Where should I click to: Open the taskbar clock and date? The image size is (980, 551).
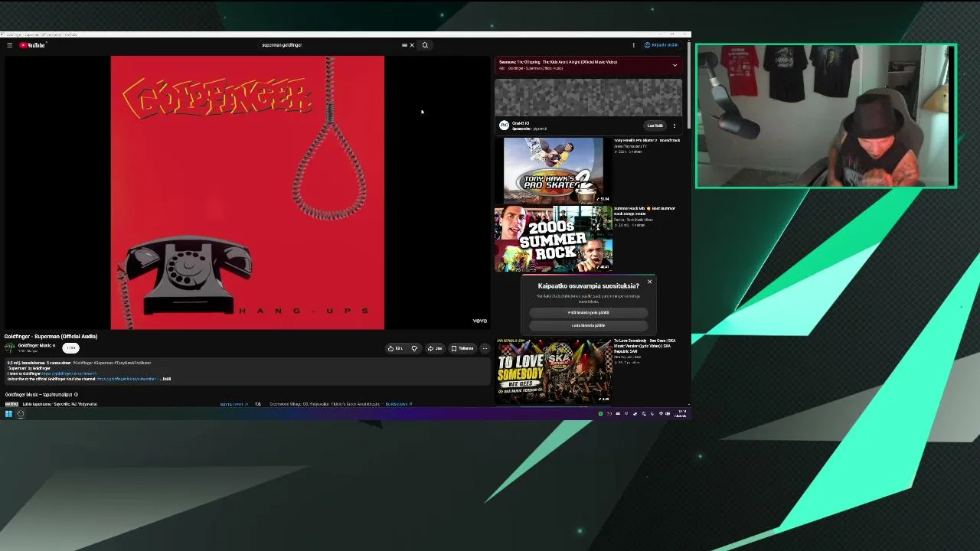point(681,414)
